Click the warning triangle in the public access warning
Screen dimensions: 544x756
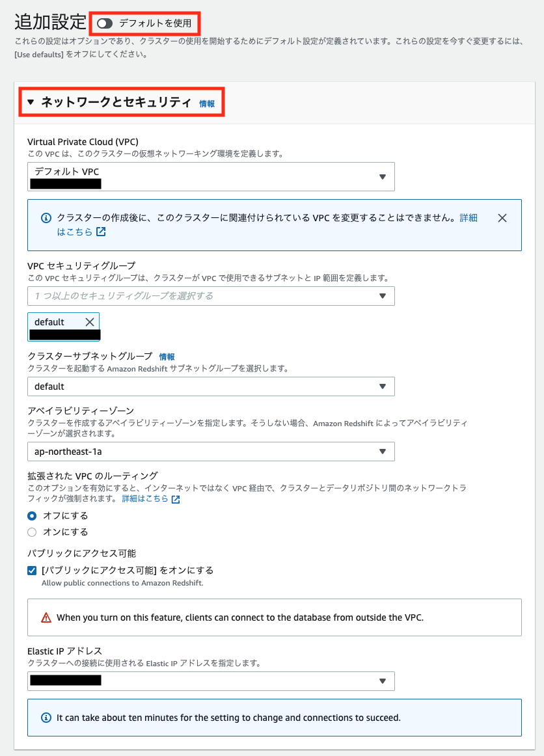(x=44, y=618)
